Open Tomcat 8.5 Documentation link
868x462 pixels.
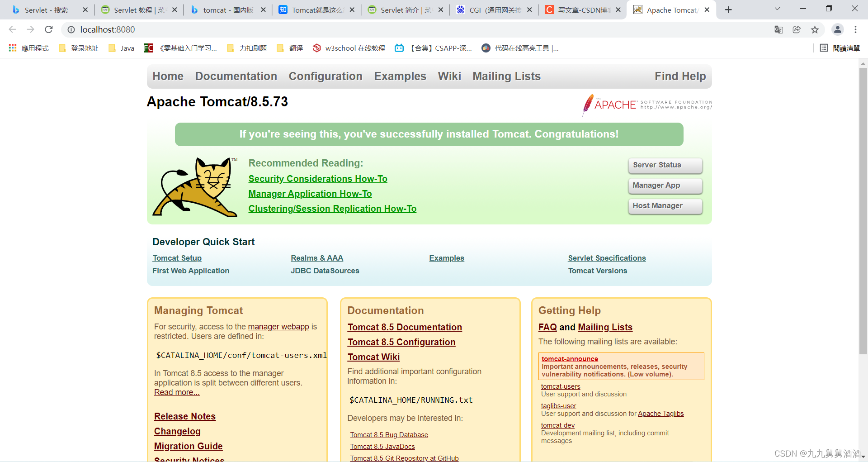click(405, 327)
